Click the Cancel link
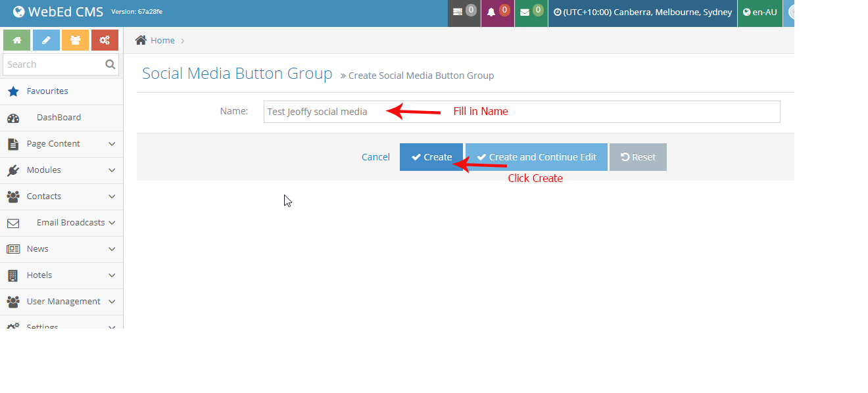Screen dimensions: 868x393 pos(375,156)
